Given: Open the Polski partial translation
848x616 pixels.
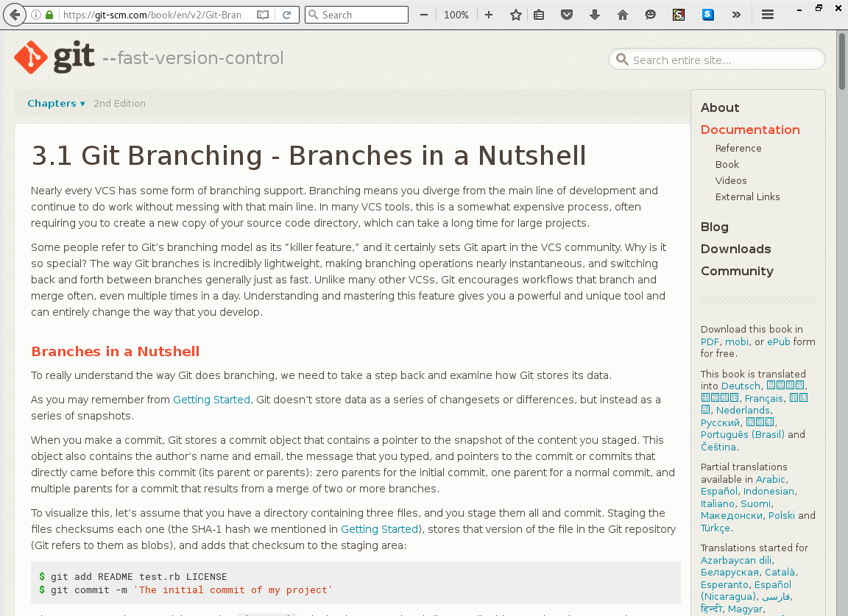Looking at the screenshot, I should tap(782, 516).
